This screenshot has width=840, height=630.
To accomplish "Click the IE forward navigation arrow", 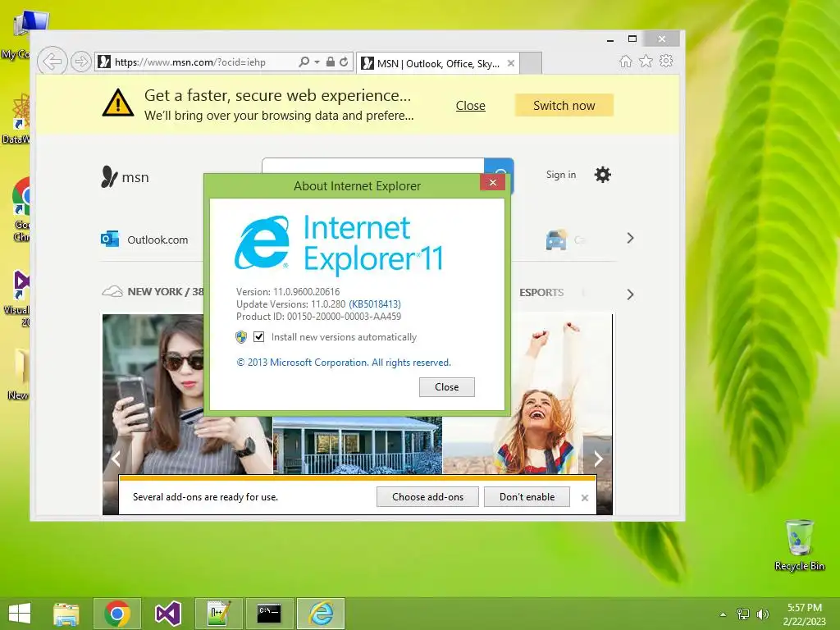I will (81, 62).
